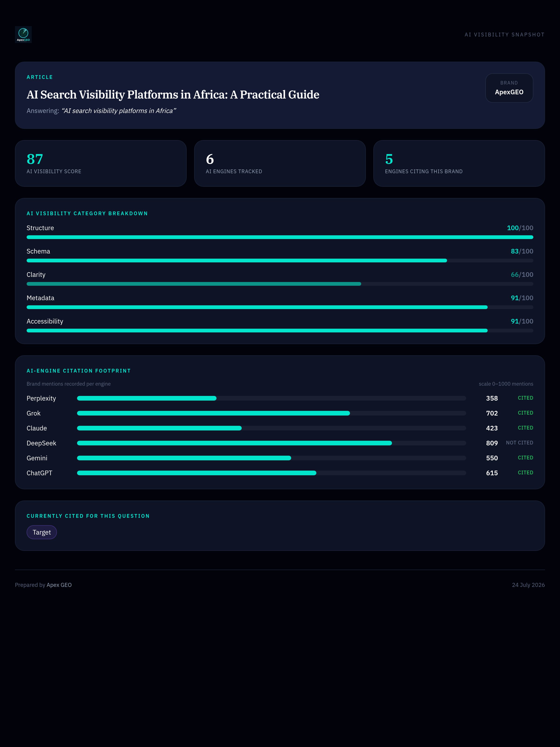Click the Grok engine label
Image resolution: width=560 pixels, height=747 pixels.
tap(33, 413)
